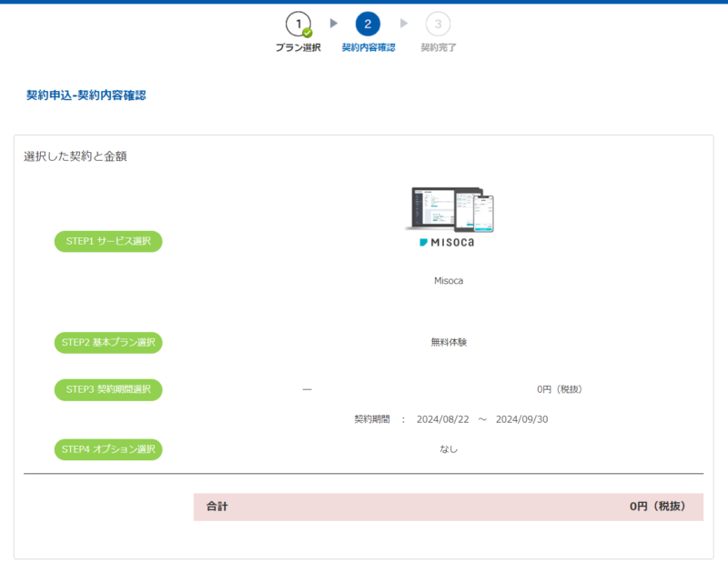Select the プラン選択 step label
Viewport: 728px width, 573px height.
[x=298, y=47]
